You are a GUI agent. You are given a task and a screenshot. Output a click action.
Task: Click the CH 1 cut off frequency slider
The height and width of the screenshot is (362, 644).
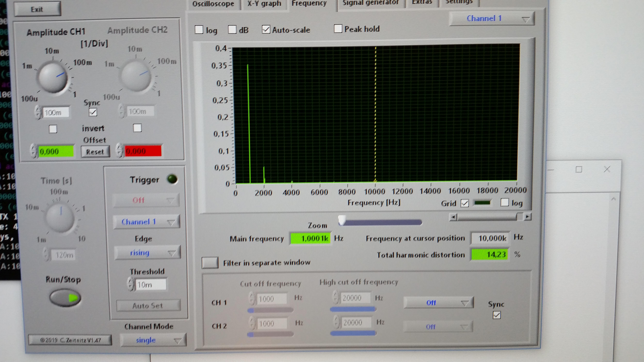(x=270, y=310)
